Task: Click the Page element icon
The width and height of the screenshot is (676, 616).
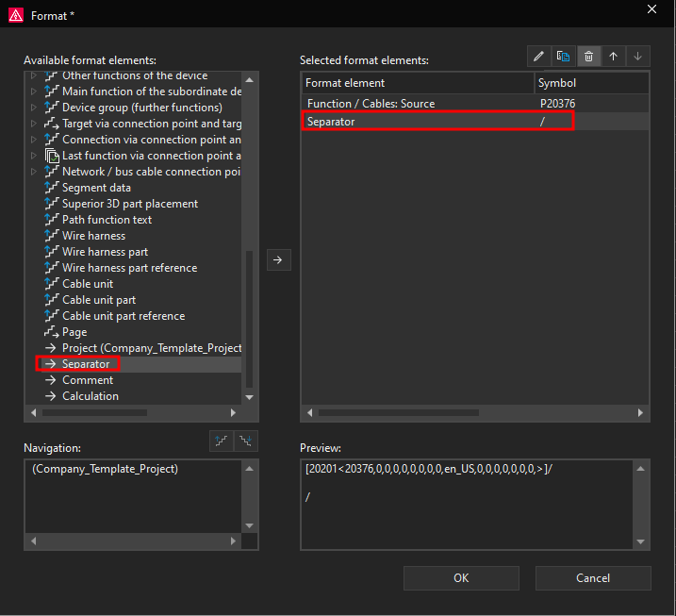Action: tap(52, 332)
